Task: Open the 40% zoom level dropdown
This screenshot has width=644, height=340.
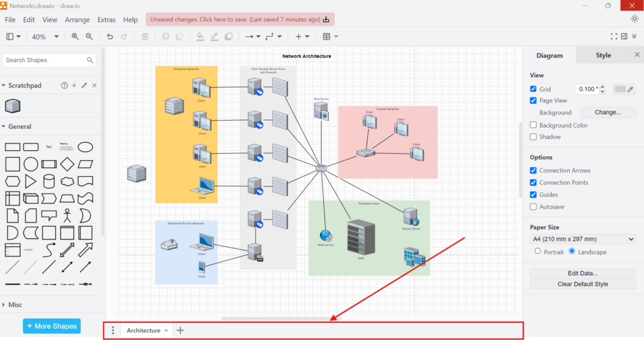Action: click(x=45, y=36)
